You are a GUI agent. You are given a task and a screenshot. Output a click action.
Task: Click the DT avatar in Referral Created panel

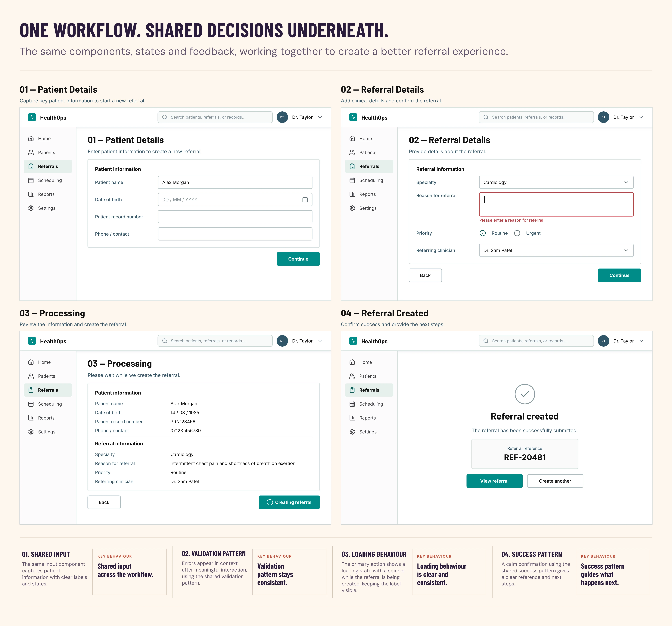[603, 341]
